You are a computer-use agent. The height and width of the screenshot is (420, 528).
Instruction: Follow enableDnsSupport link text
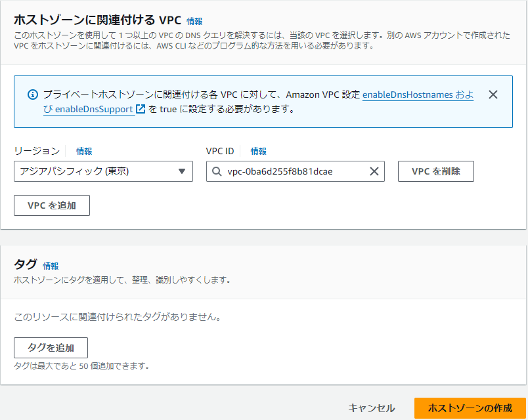94,109
